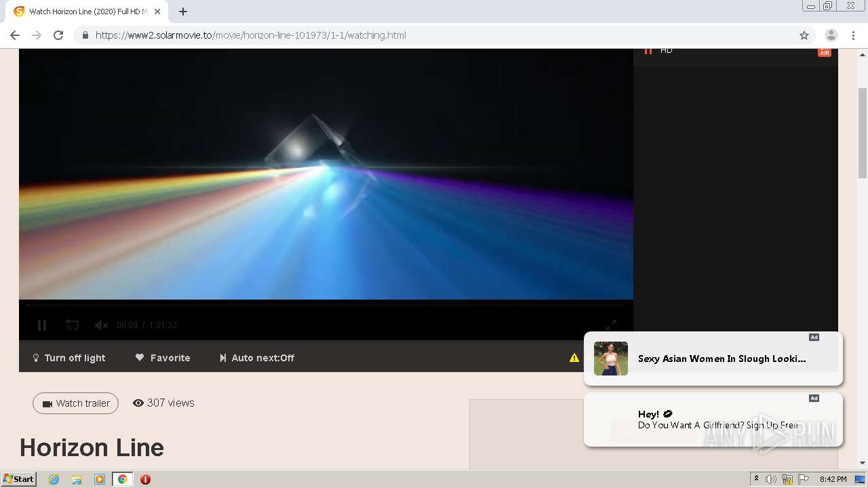This screenshot has height=488, width=868.
Task: Unmute the video volume icon
Action: pos(101,325)
